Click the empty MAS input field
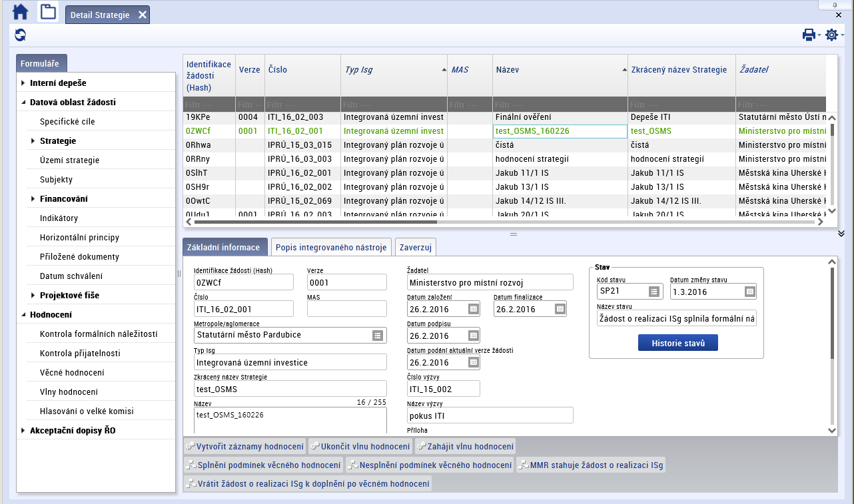The width and height of the screenshot is (854, 504). point(347,308)
